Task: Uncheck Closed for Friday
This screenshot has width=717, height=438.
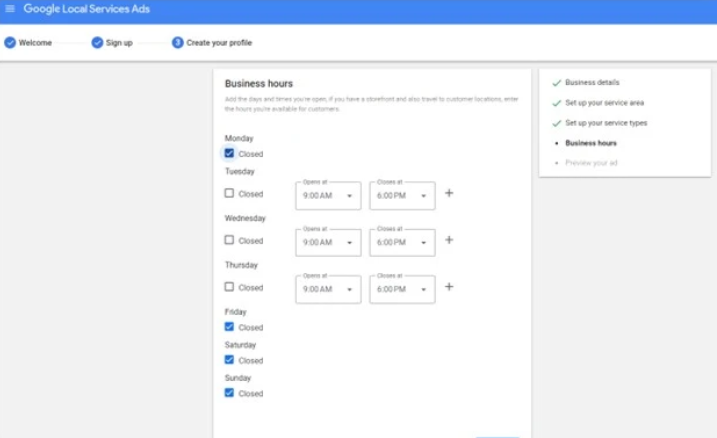Action: point(230,327)
